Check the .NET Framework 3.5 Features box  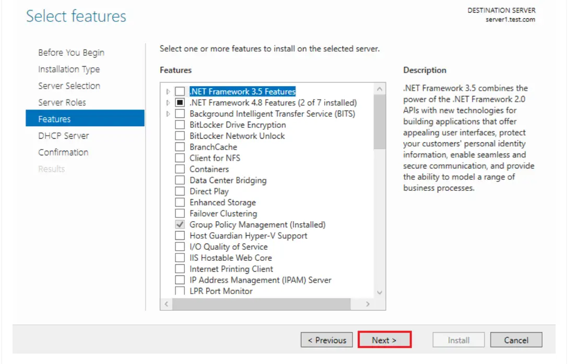(180, 91)
